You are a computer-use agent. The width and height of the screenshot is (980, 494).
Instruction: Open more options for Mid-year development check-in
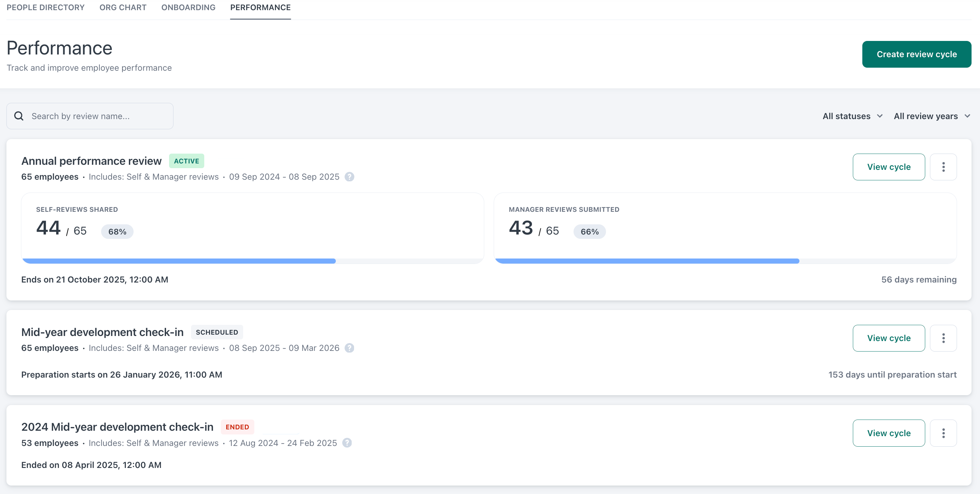pyautogui.click(x=943, y=338)
